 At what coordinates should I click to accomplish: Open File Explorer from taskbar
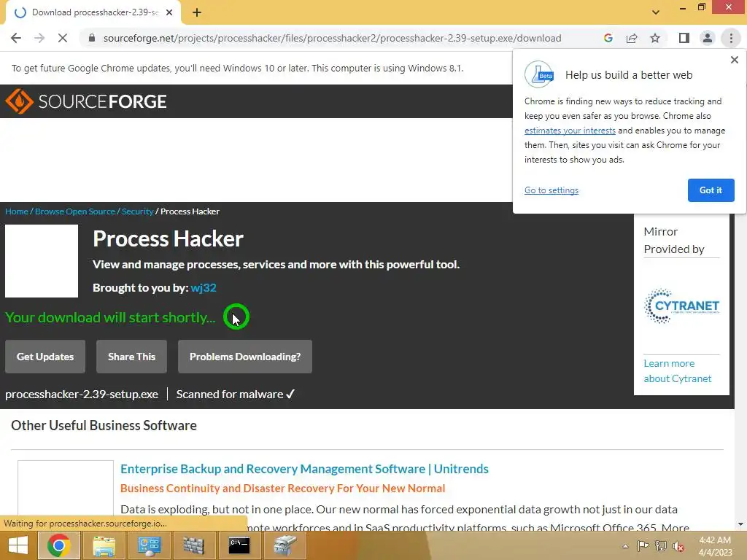coord(104,545)
